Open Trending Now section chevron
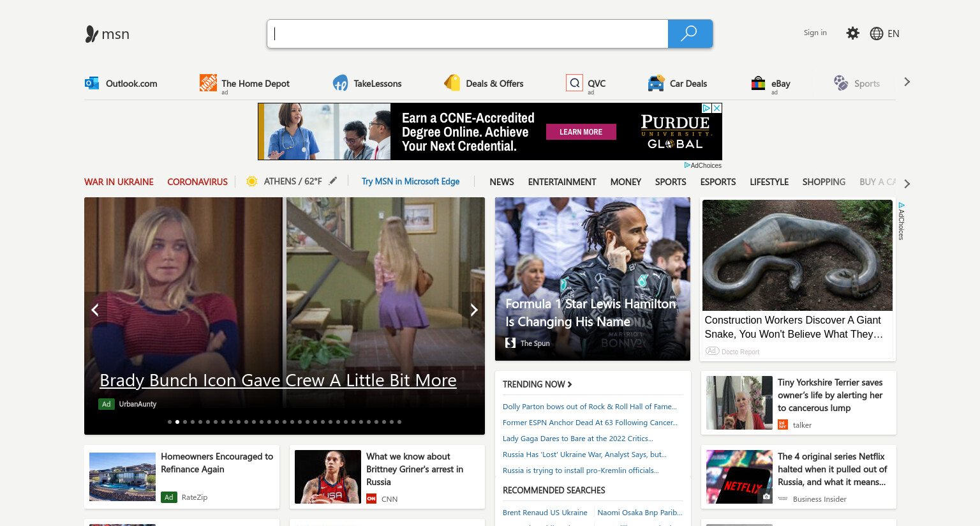Viewport: 980px width, 526px height. pos(570,384)
